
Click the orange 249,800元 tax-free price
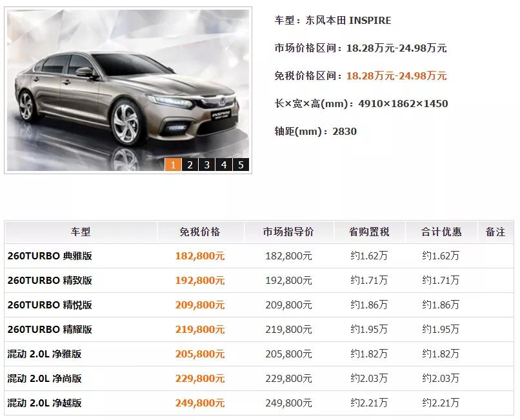pyautogui.click(x=200, y=403)
